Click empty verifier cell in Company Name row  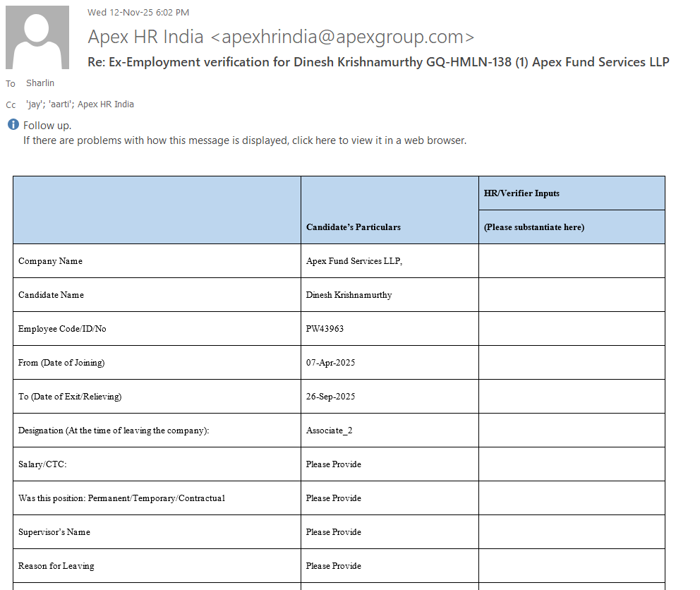(x=572, y=261)
